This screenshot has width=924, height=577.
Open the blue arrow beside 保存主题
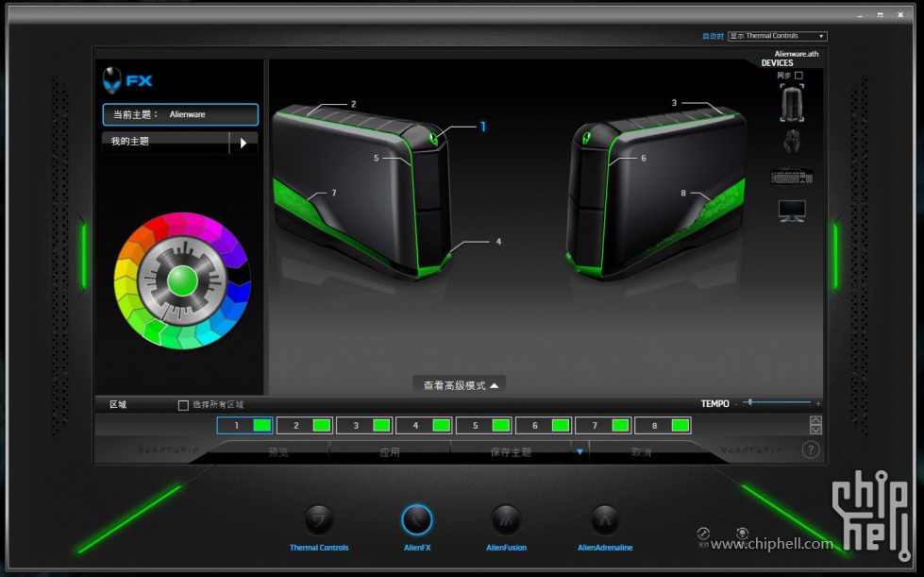pos(580,452)
